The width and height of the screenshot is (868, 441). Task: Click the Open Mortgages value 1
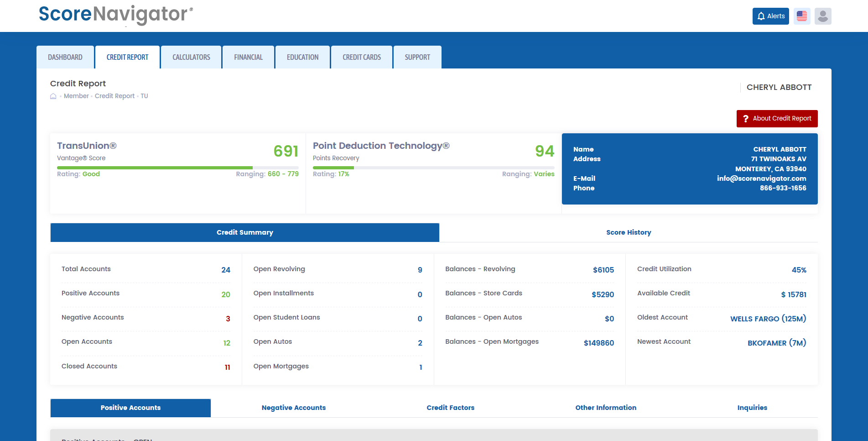421,367
